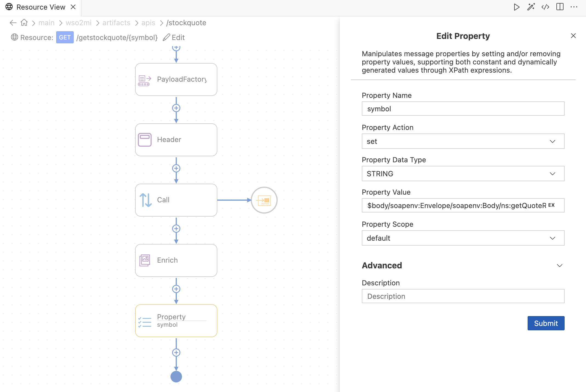Click the Header node label
Screen dimensions: 586x392
pos(169,140)
